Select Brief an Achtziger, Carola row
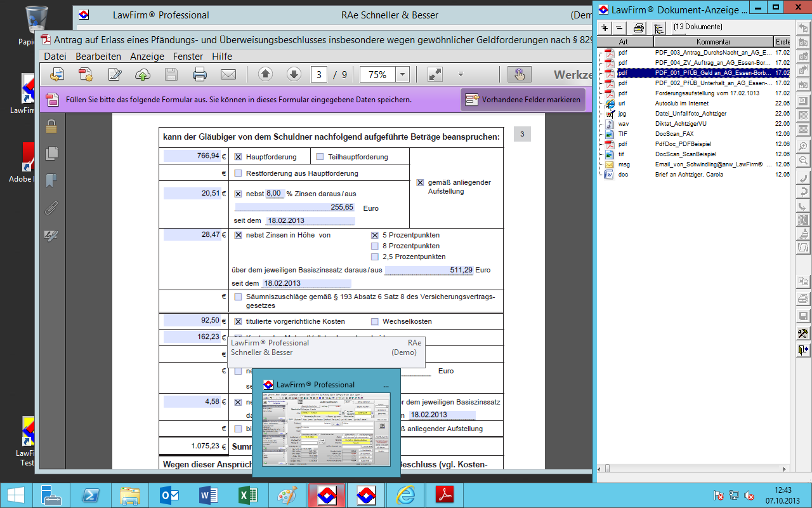 693,174
